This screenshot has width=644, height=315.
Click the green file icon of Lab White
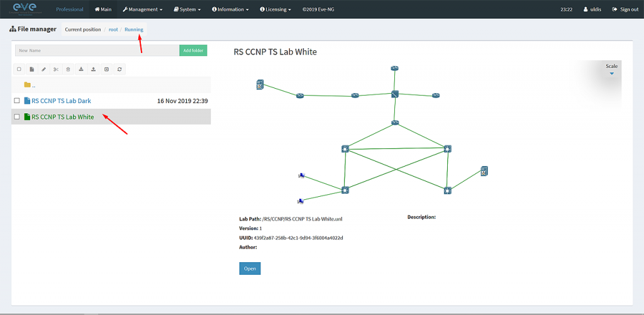27,117
